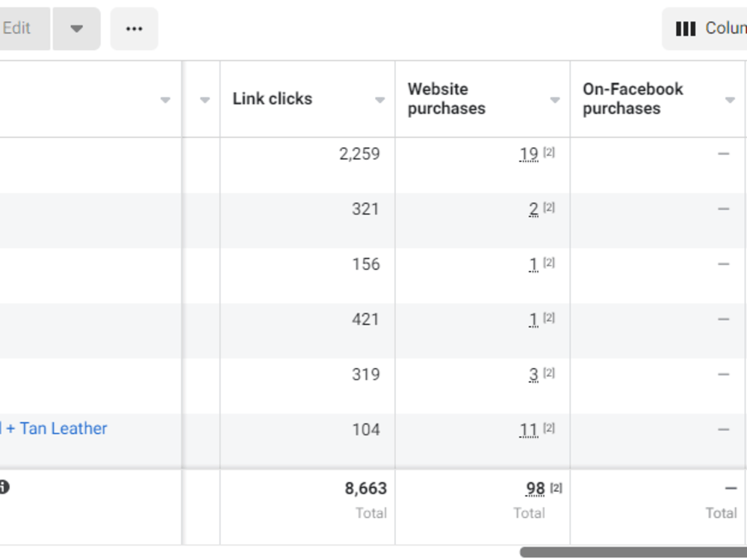Click the Edit button

24,28
